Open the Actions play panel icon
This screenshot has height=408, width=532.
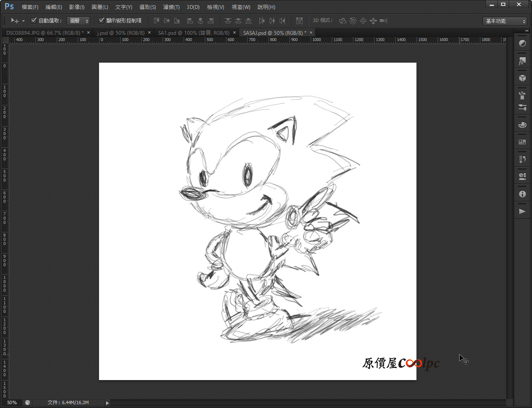[522, 211]
